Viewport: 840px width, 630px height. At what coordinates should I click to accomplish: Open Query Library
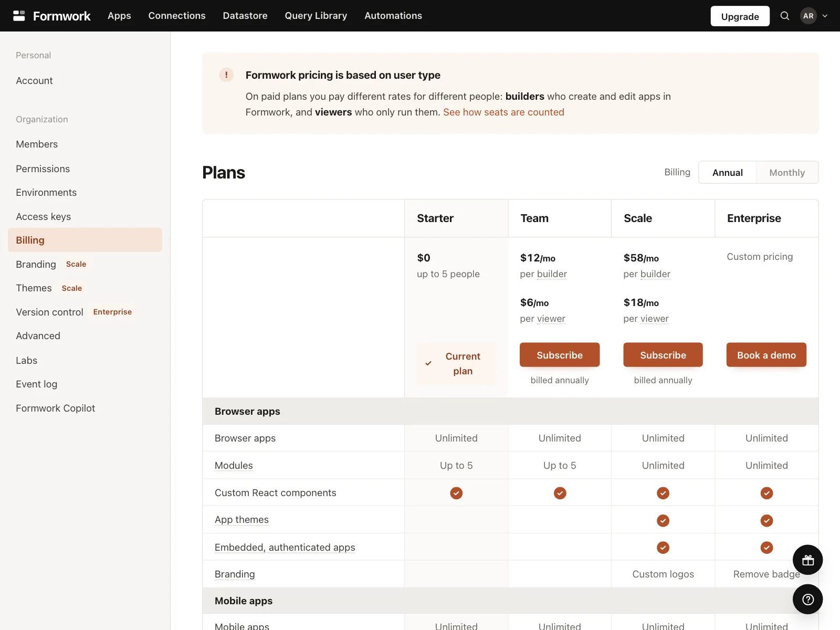point(316,16)
